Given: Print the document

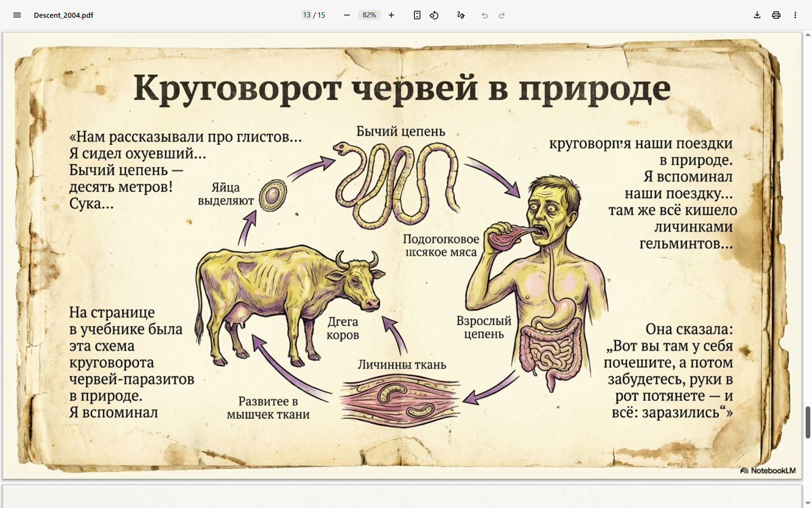Looking at the screenshot, I should click(x=776, y=15).
